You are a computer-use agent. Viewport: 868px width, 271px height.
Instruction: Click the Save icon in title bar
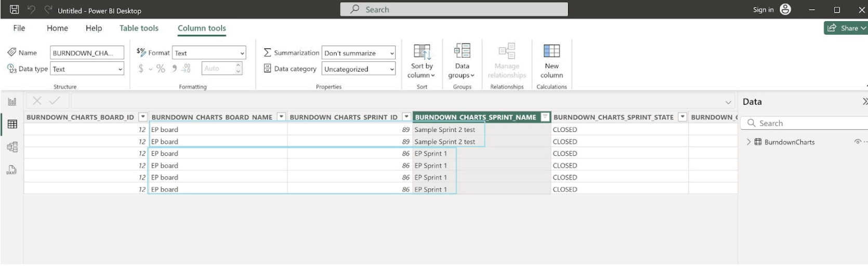(x=15, y=9)
